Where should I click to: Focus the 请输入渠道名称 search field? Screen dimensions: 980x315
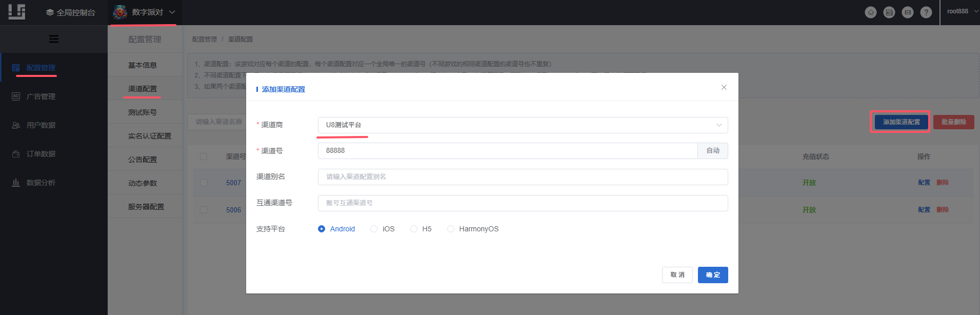click(x=217, y=122)
